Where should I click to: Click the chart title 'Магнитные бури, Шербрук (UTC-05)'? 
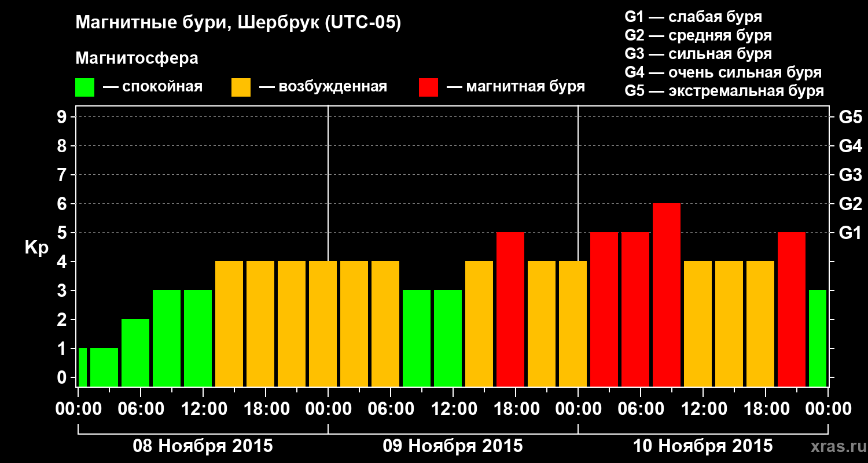pos(238,24)
